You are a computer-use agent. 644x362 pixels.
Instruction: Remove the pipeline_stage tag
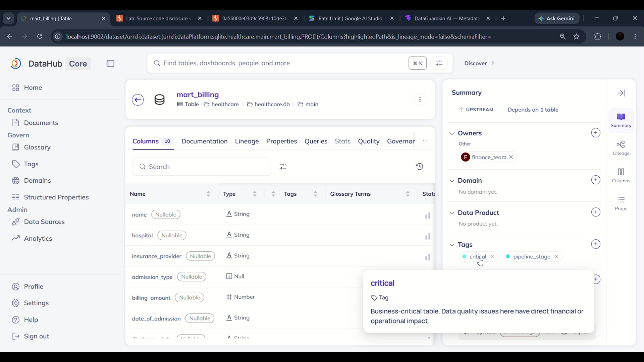point(556,257)
